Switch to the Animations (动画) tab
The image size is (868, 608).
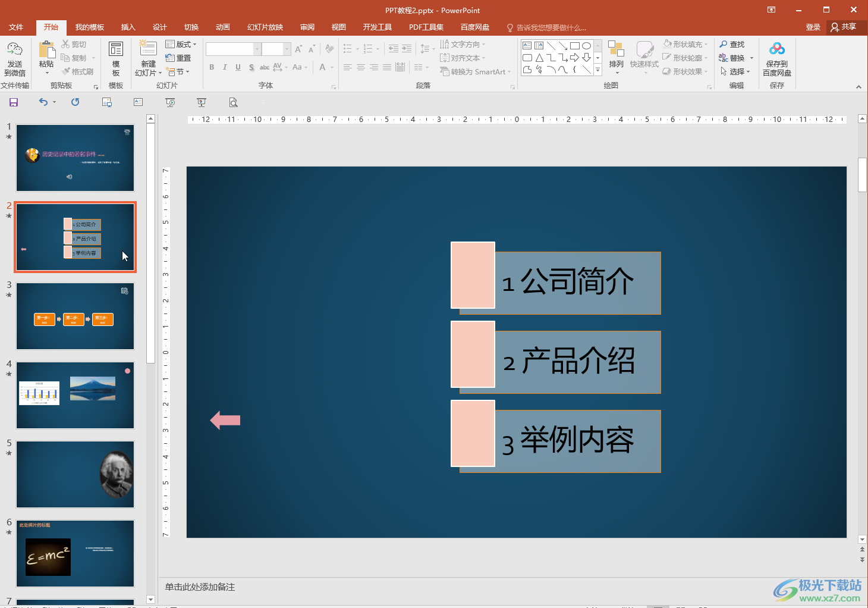pyautogui.click(x=223, y=27)
